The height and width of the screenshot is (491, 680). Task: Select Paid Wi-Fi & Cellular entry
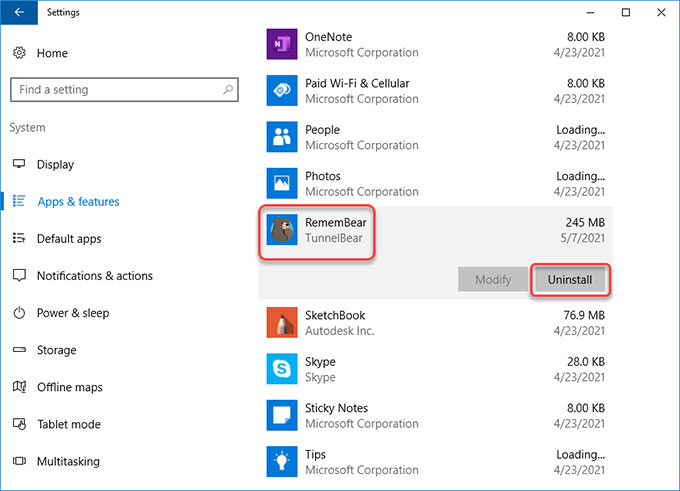pos(357,83)
